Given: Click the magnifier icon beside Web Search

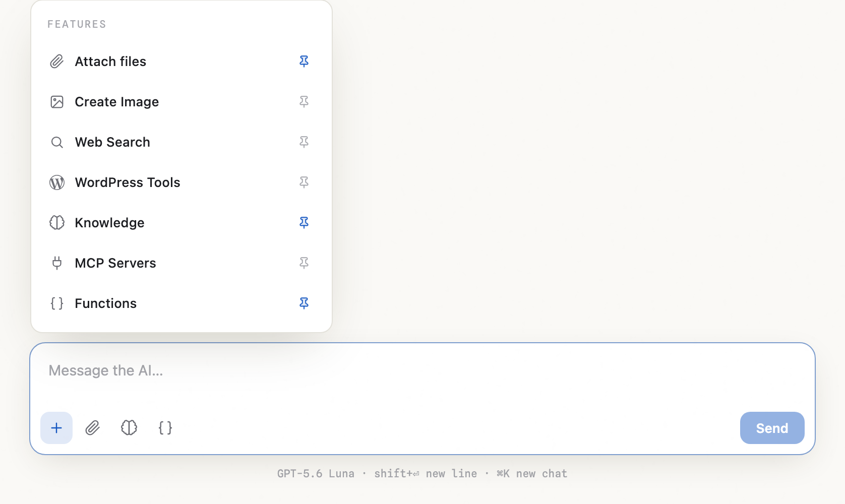Looking at the screenshot, I should tap(57, 142).
